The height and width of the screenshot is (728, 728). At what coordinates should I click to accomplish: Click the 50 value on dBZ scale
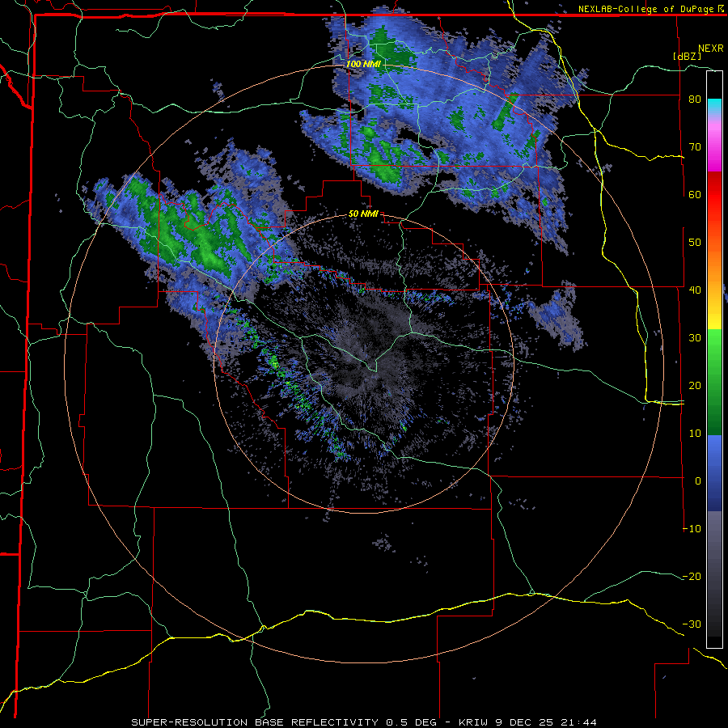coord(695,243)
